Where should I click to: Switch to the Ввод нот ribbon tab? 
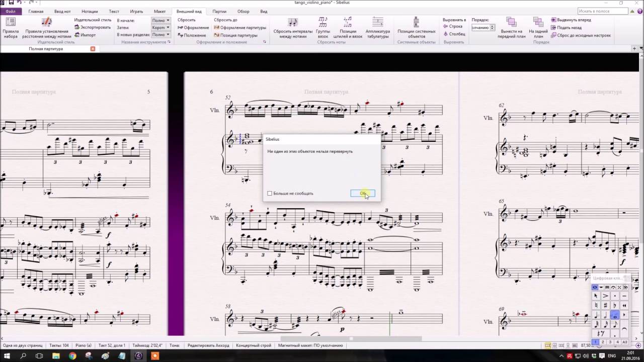(x=62, y=11)
